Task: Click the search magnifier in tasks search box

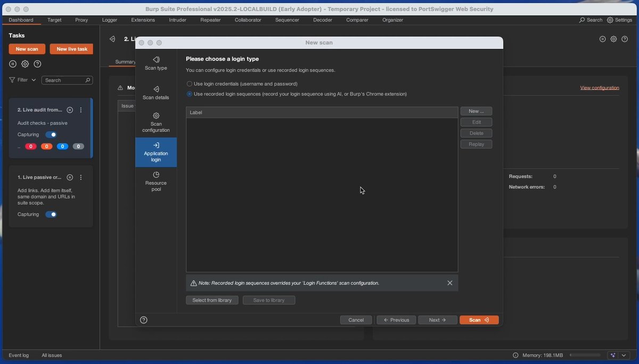Action: pos(88,80)
